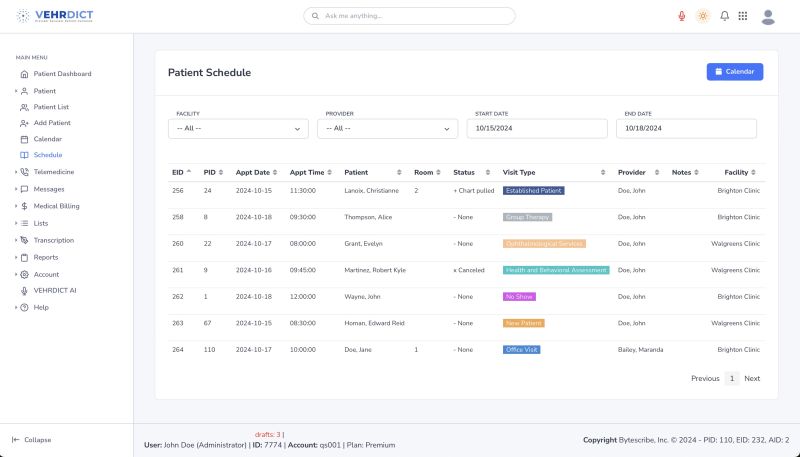Open the apps grid icon
800x457 pixels.
pos(743,16)
